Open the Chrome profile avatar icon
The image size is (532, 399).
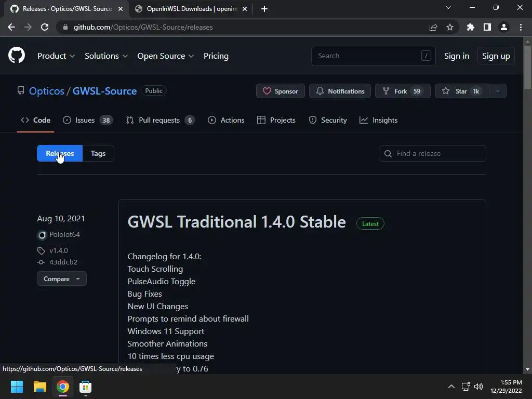(504, 27)
